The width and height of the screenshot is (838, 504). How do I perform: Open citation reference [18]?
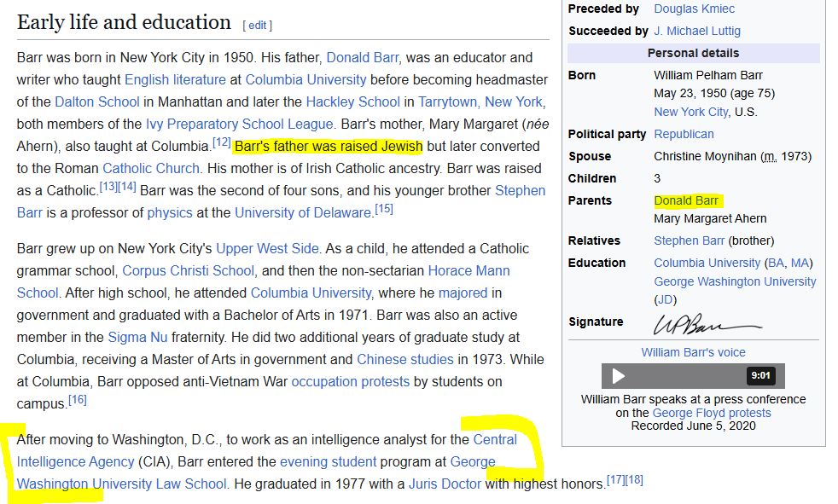[634, 479]
